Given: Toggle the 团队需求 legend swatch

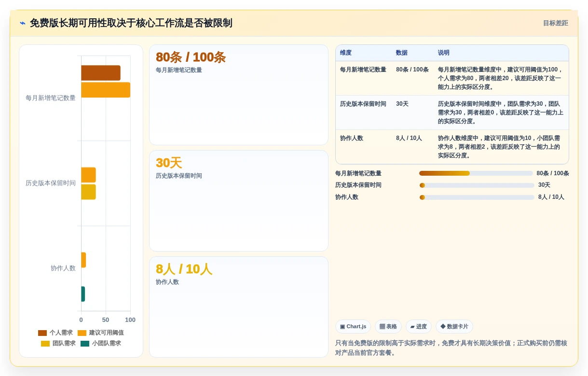Looking at the screenshot, I should tap(45, 344).
